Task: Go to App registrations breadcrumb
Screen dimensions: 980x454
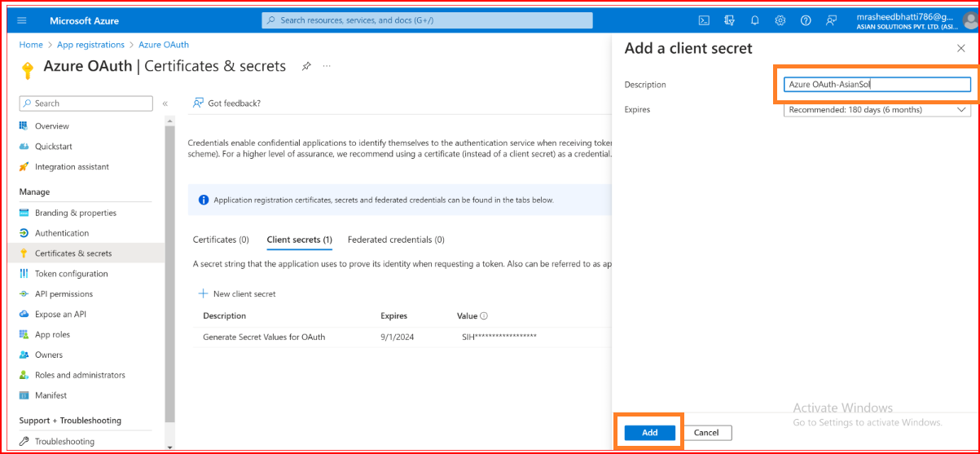Action: click(90, 45)
